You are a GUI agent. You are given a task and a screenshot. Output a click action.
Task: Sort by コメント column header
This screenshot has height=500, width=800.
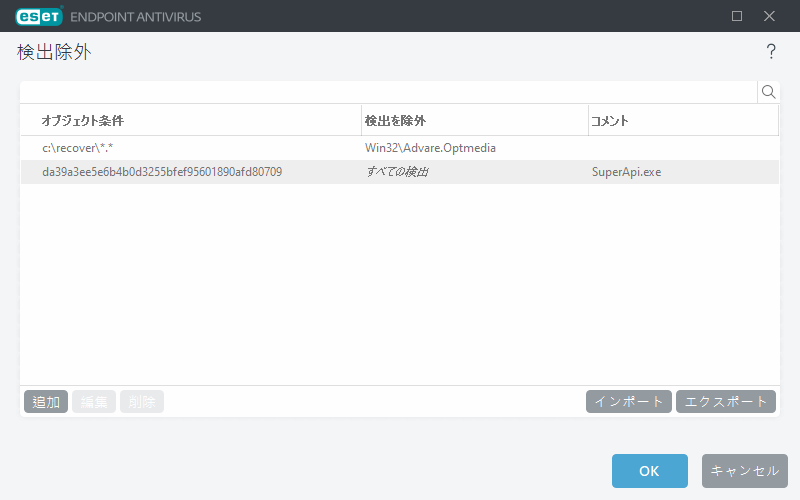(x=682, y=120)
